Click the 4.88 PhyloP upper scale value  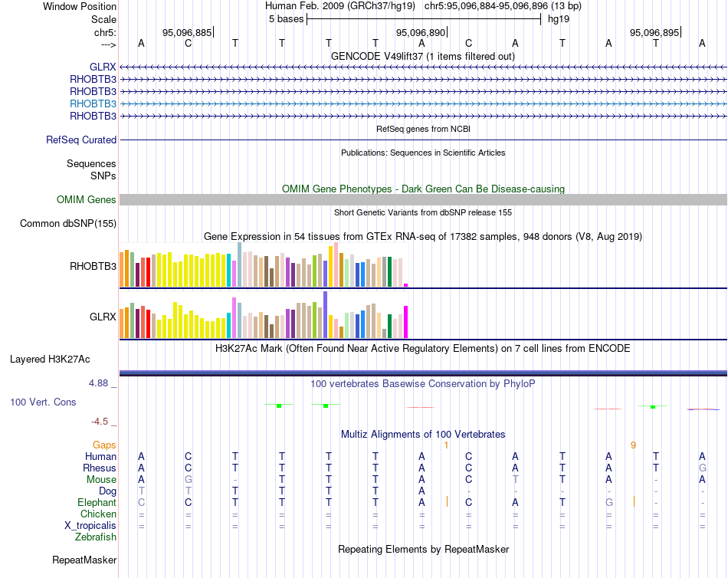pos(98,383)
